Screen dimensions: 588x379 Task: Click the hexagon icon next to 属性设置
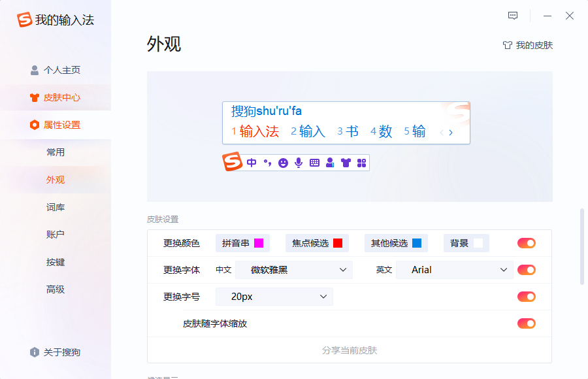pyautogui.click(x=35, y=125)
